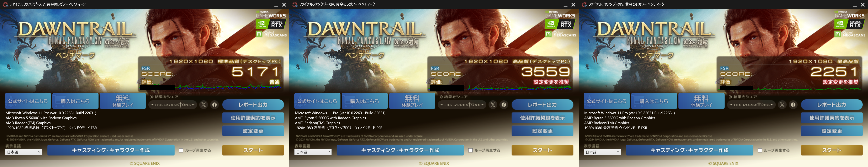868x167 pixels.
Task: Share on Facebook in the score 5171 window
Action: [214, 105]
